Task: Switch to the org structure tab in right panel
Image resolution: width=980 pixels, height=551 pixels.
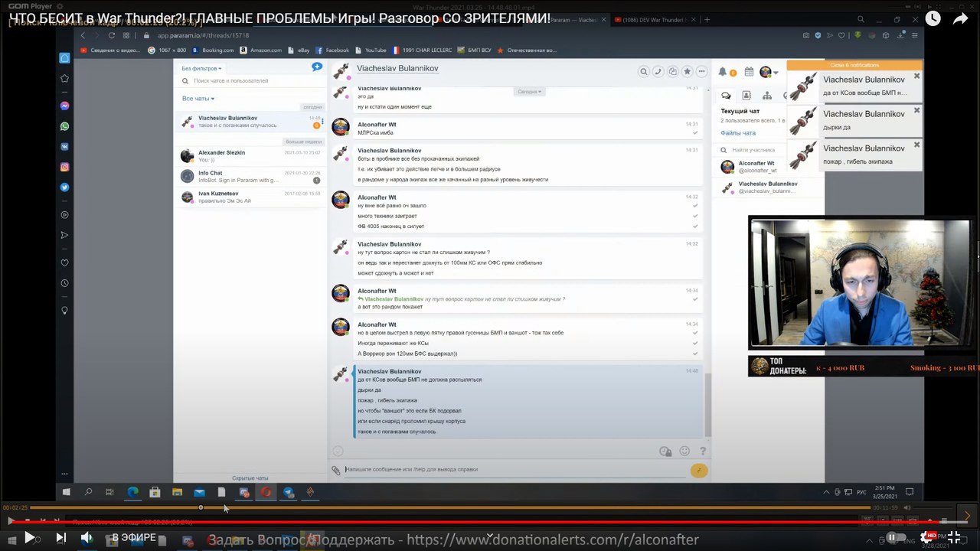Action: pos(767,96)
